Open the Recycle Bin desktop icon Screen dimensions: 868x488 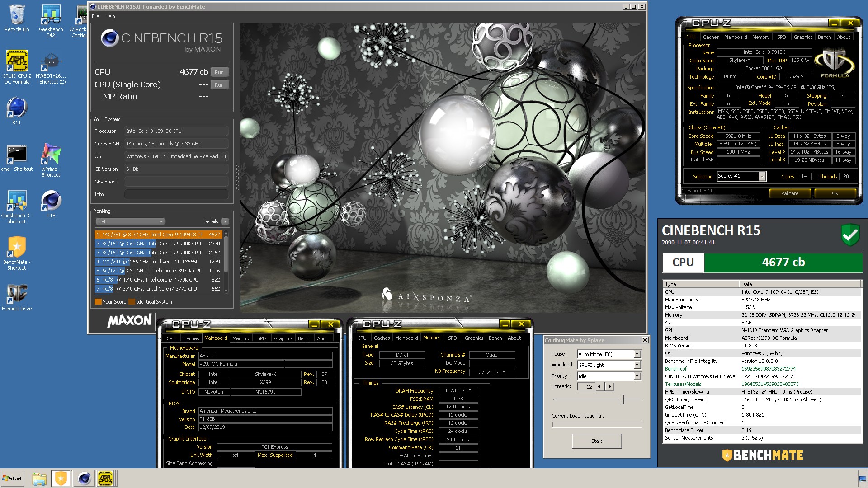(17, 18)
